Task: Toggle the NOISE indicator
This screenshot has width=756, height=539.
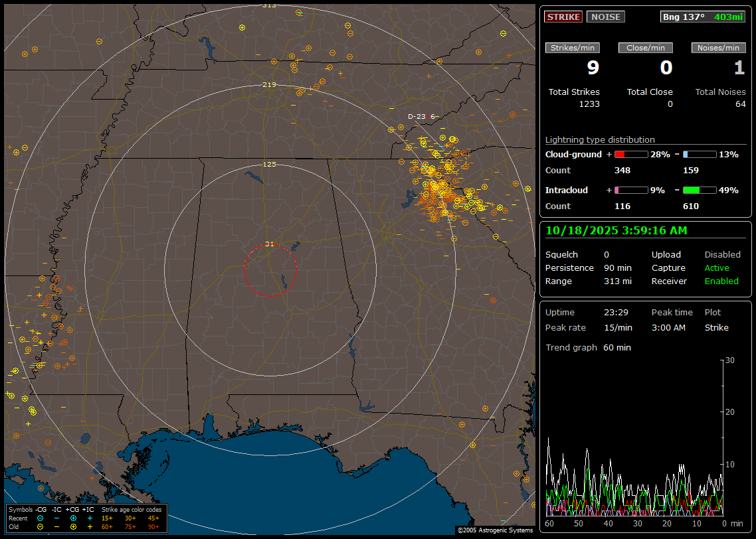Action: (605, 17)
